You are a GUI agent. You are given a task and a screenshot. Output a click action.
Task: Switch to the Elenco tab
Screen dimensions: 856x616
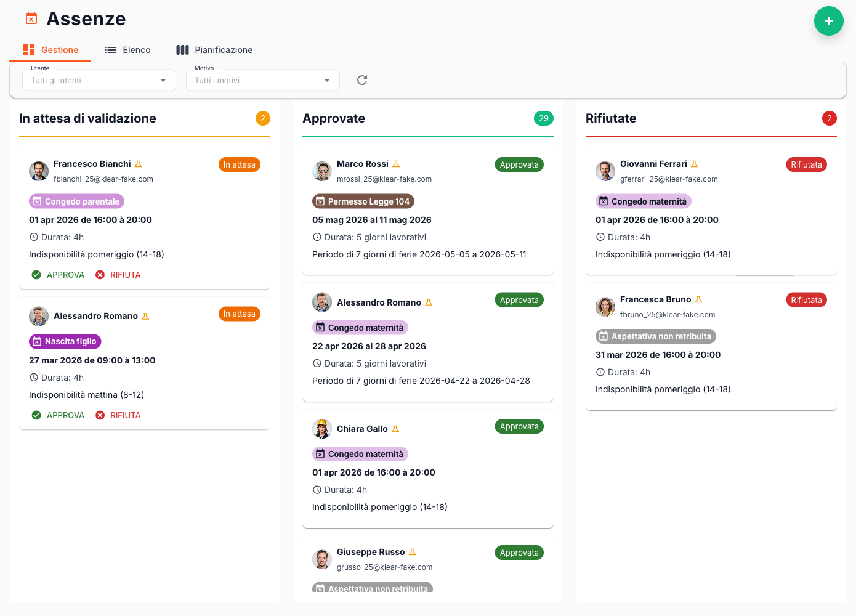[x=136, y=49]
